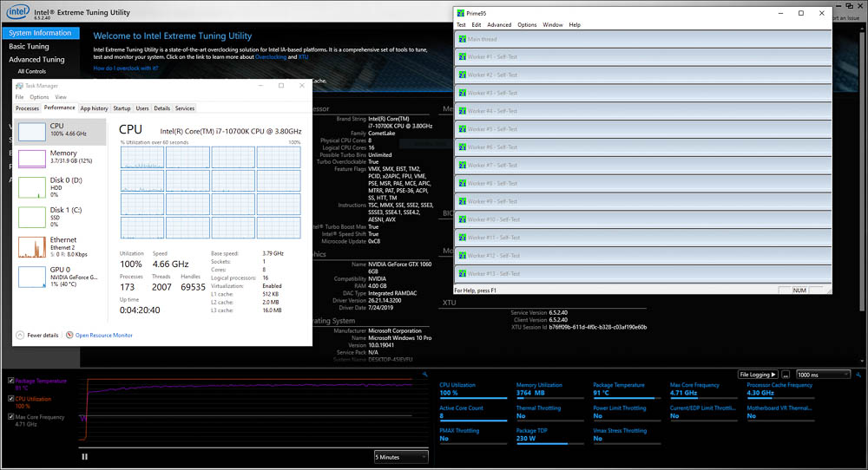Open the Edit menu in Prime95
Screen dimensions: 868x470
pos(476,25)
